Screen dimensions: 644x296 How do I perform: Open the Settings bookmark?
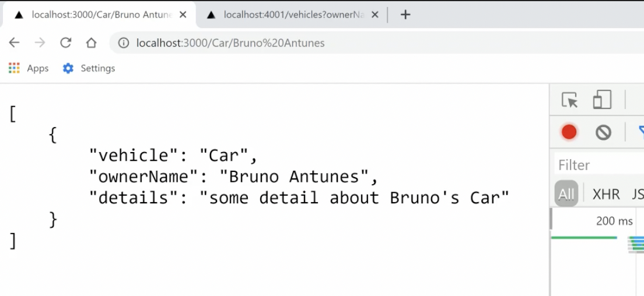point(89,68)
